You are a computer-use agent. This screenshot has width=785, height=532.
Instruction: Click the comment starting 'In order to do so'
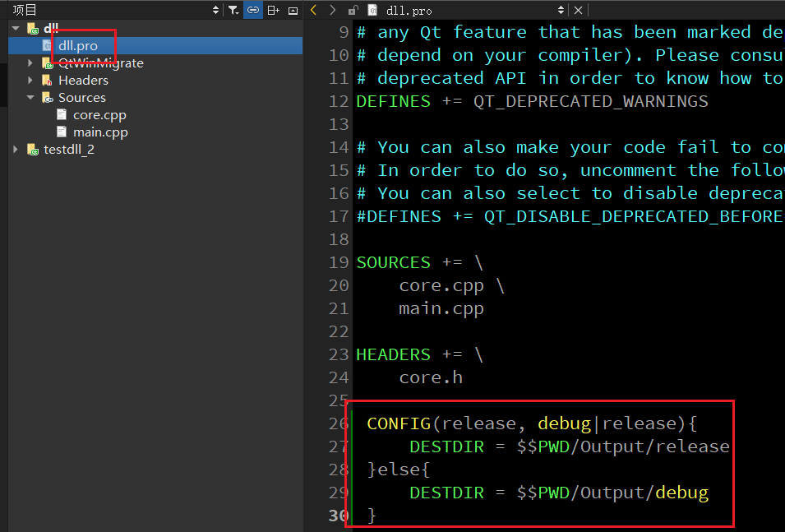570,171
